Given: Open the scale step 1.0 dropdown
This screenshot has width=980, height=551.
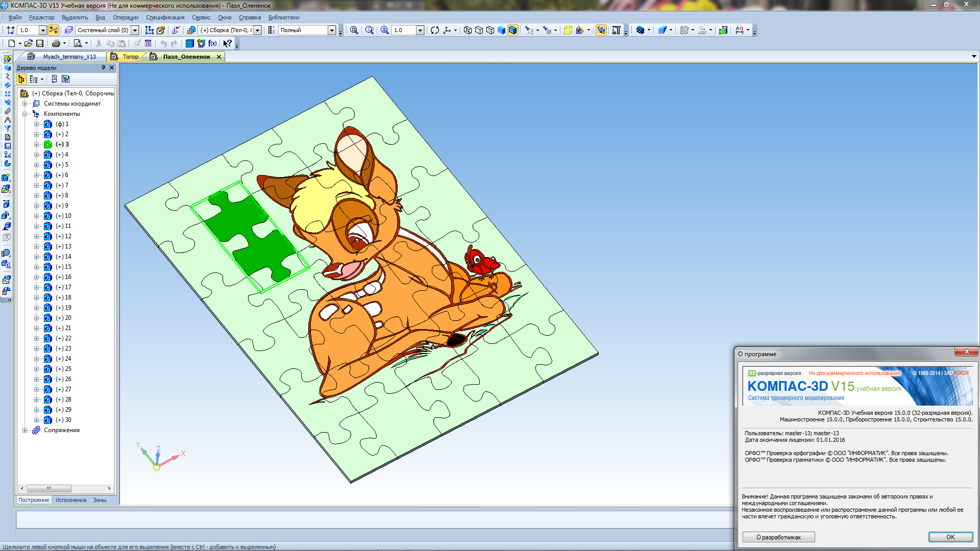Looking at the screenshot, I should pos(43,30).
